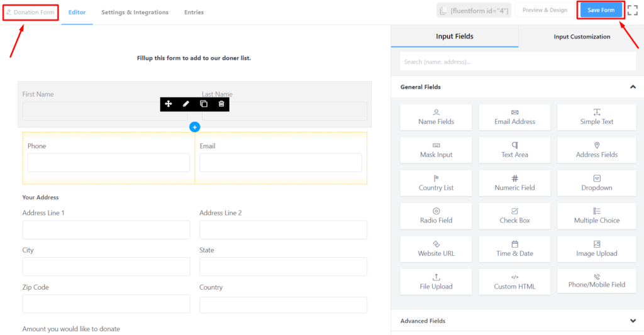Screen dimensions: 644x335
Task: Click the field search box
Action: coord(518,62)
